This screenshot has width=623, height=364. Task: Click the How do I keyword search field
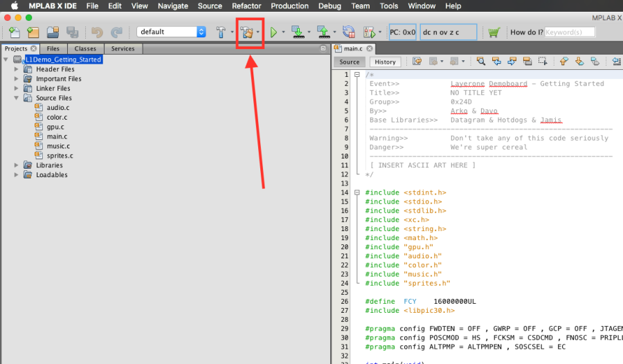tap(569, 32)
